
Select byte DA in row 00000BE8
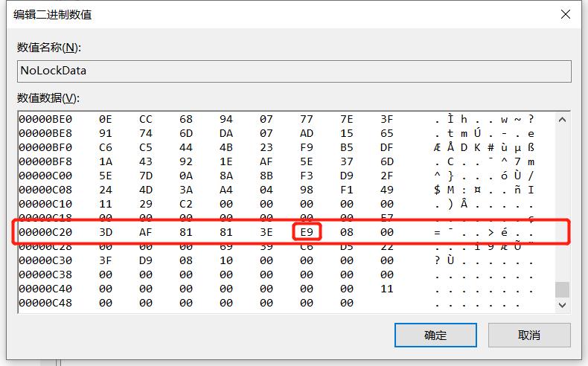(x=226, y=133)
